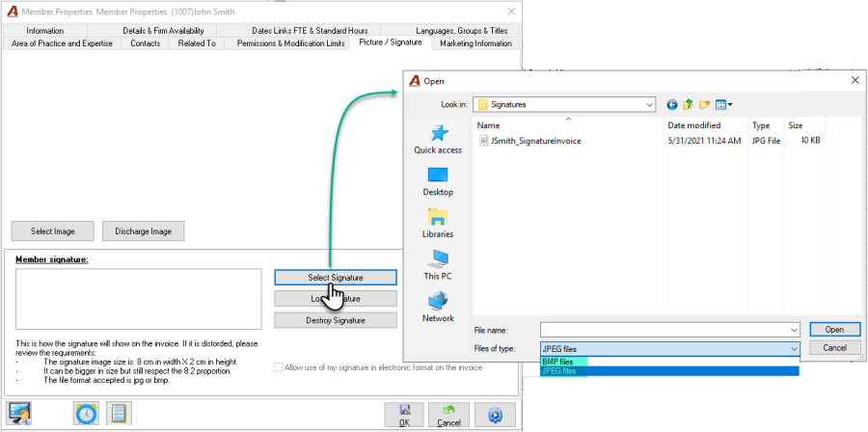The height and width of the screenshot is (432, 868).
Task: Click the Destroy Signature button
Action: [x=336, y=320]
